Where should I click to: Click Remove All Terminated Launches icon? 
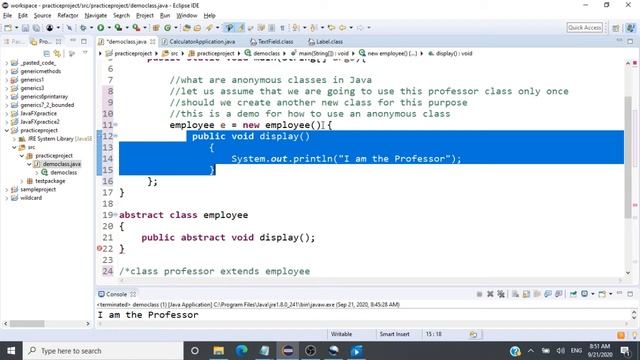pyautogui.click(x=501, y=294)
